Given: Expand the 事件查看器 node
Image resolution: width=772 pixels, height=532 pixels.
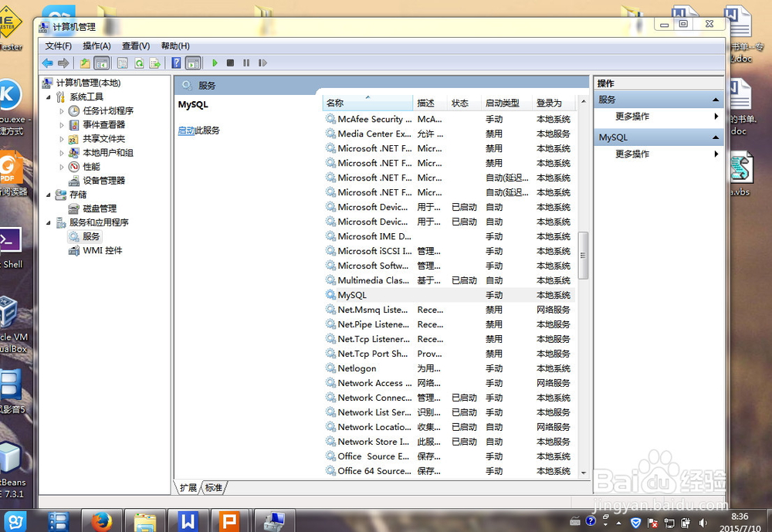Looking at the screenshot, I should coord(62,125).
